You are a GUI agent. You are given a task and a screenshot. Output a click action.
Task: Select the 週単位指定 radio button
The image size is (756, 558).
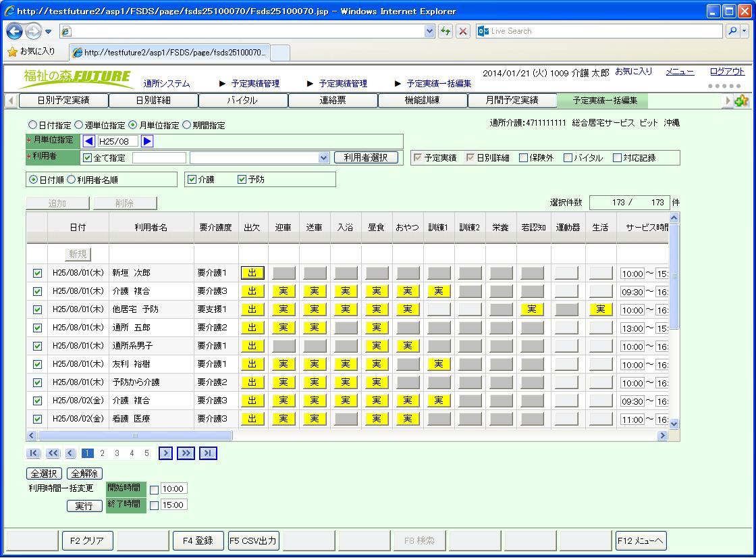point(78,125)
